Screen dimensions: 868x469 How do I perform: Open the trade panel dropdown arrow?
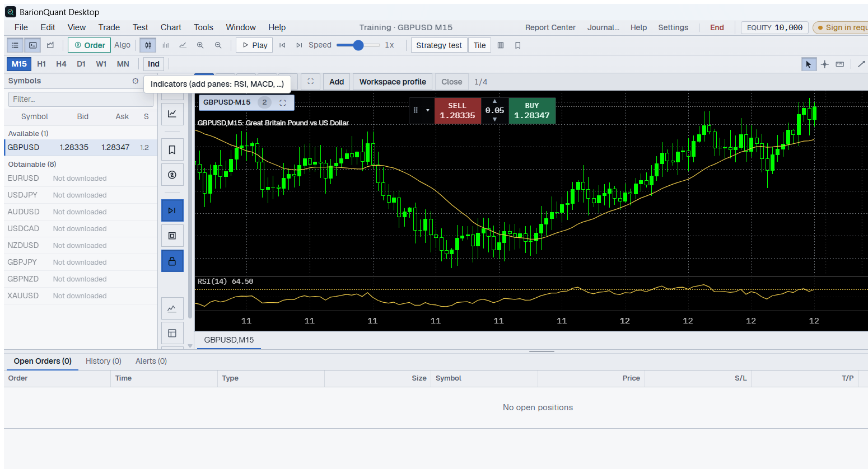pos(428,110)
